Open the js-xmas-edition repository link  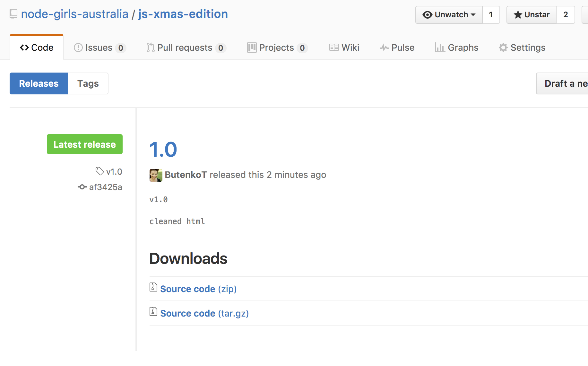(183, 14)
